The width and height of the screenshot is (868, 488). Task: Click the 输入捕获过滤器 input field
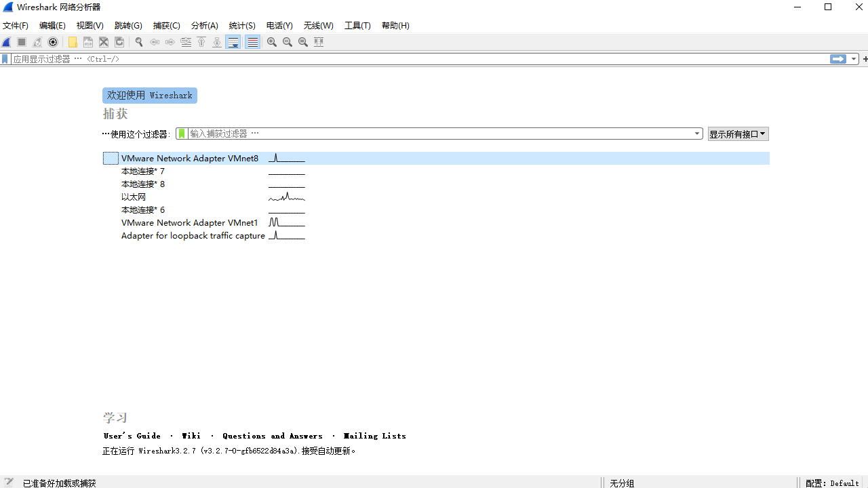point(441,134)
